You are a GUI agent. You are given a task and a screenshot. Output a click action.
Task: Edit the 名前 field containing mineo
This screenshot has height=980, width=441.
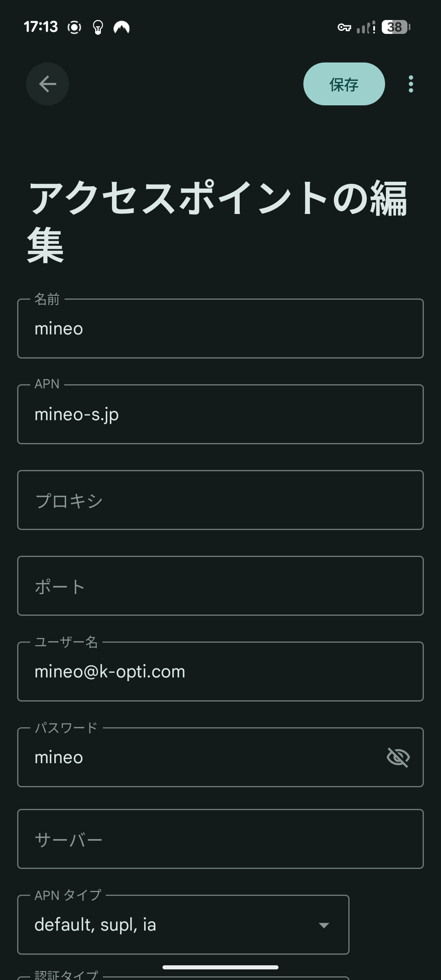220,329
